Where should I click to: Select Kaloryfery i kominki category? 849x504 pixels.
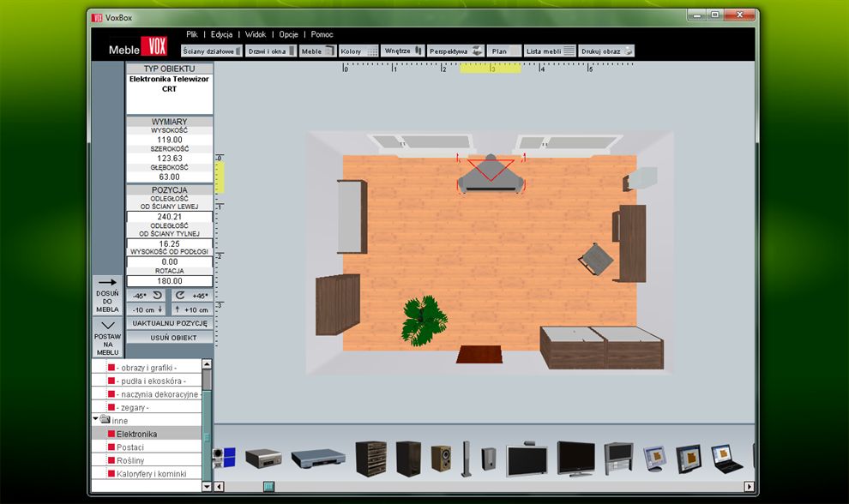(151, 474)
